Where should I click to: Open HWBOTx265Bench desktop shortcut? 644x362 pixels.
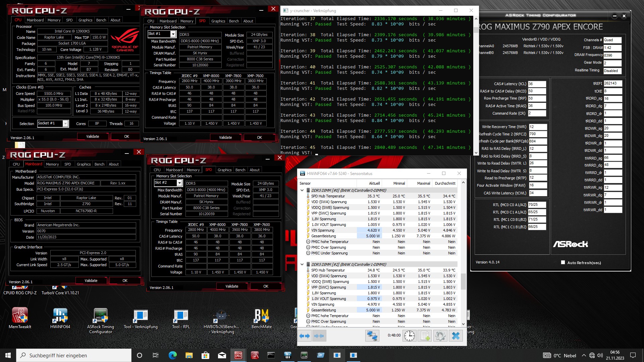click(x=221, y=320)
